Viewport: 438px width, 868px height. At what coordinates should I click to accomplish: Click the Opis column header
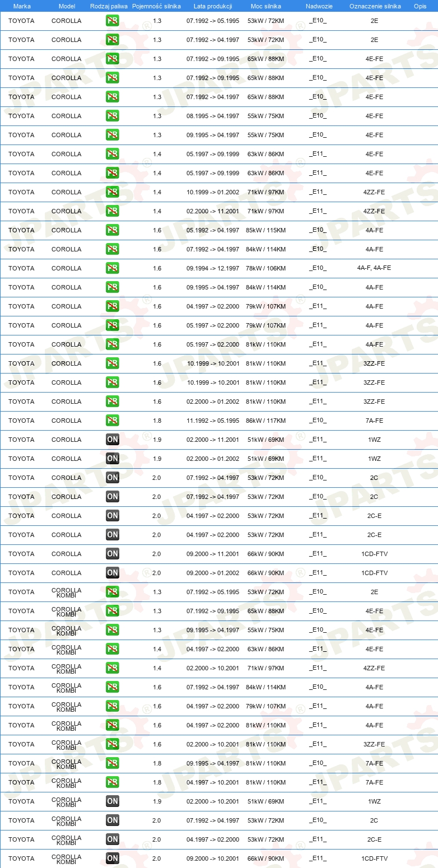click(x=420, y=6)
